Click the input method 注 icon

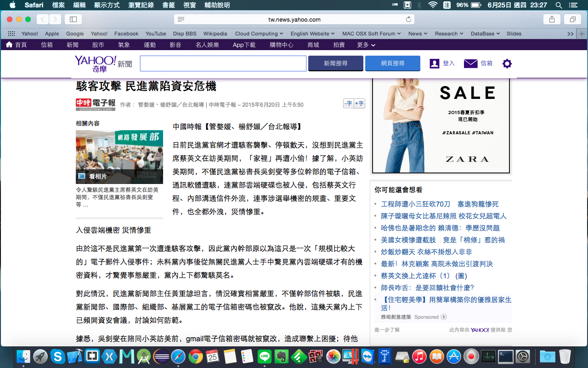[x=447, y=5]
